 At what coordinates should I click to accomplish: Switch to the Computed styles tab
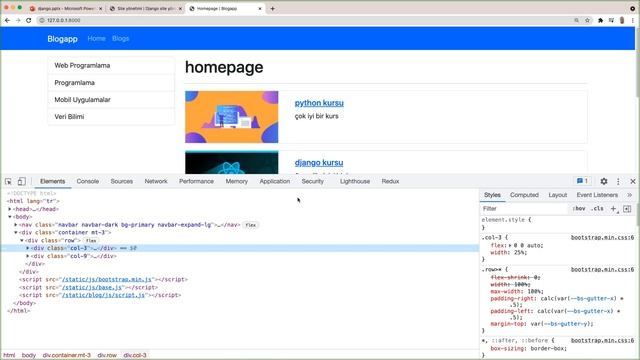click(x=524, y=195)
